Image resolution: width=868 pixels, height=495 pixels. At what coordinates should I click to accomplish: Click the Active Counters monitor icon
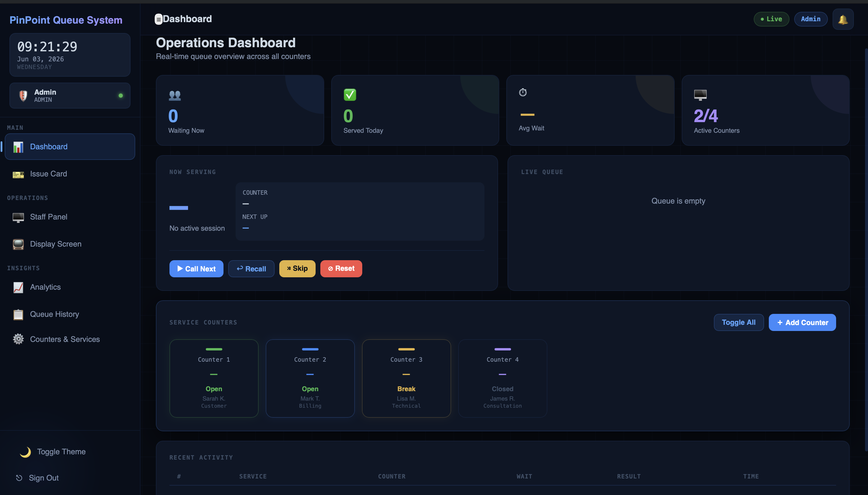click(700, 95)
